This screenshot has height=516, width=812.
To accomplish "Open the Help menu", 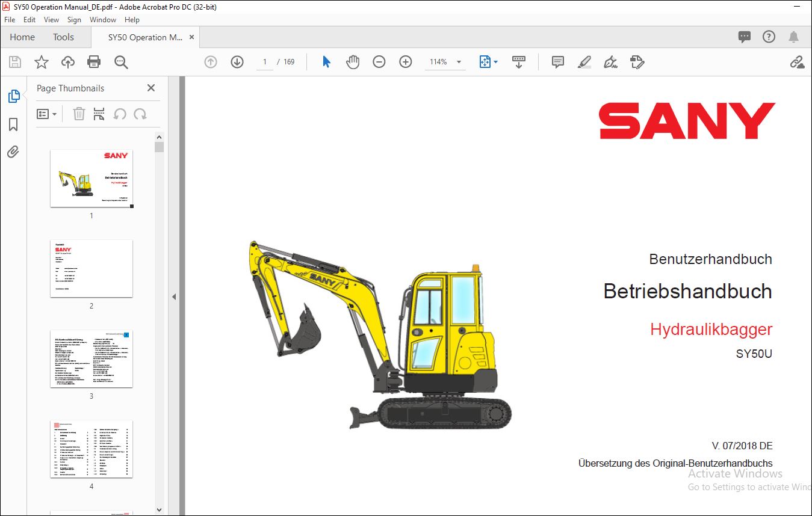I will click(132, 19).
